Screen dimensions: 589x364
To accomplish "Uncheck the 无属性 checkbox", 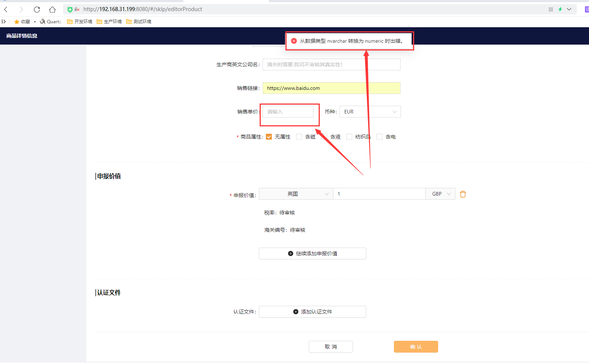I will point(269,137).
